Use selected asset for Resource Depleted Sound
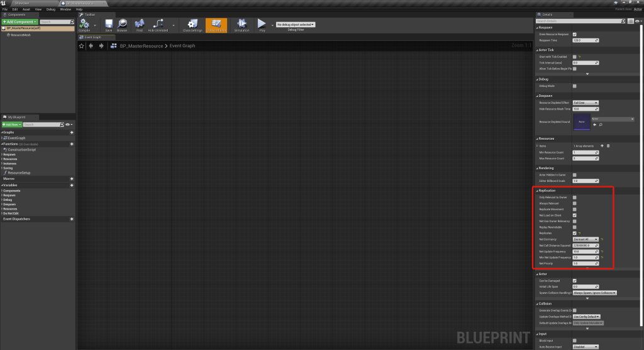This screenshot has width=644, height=350. coord(595,125)
